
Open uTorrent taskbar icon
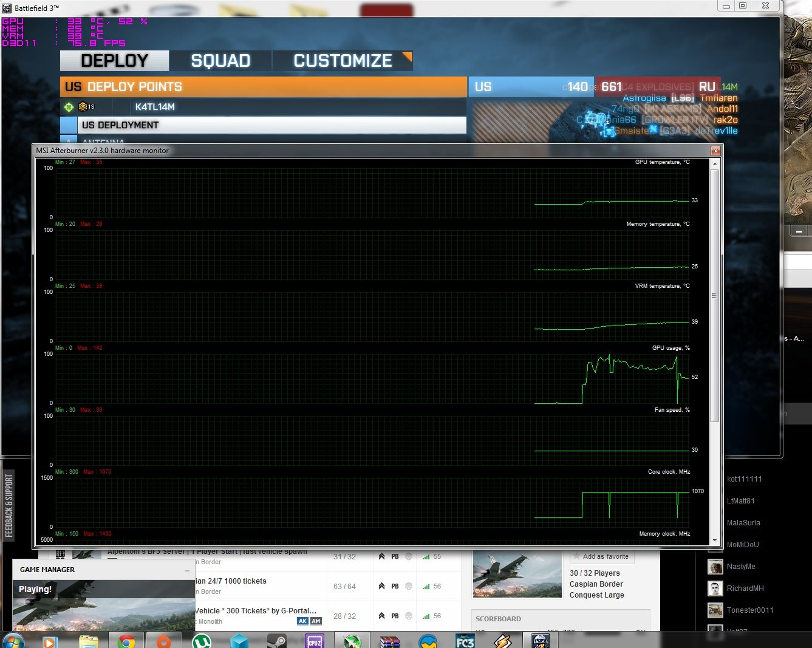pos(202,641)
